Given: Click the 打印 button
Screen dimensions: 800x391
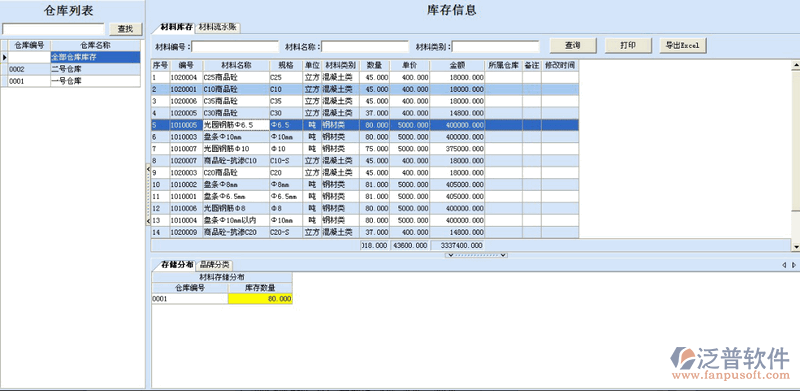Looking at the screenshot, I should pyautogui.click(x=628, y=45).
